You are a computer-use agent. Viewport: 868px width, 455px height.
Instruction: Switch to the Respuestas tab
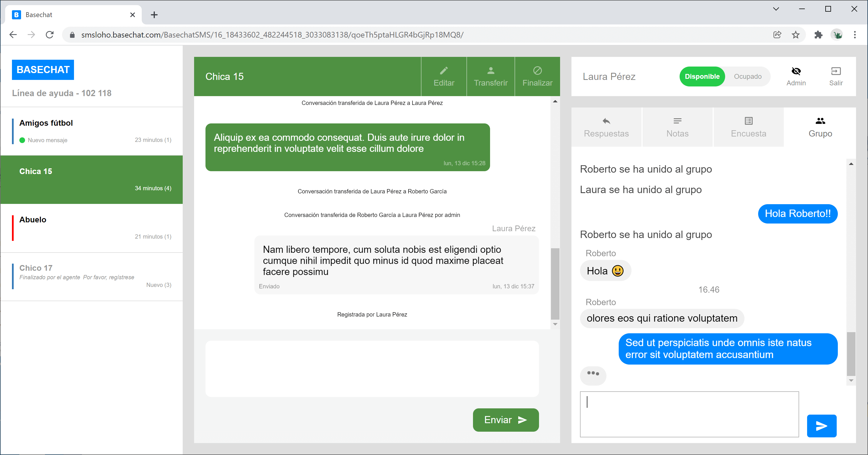pos(606,127)
